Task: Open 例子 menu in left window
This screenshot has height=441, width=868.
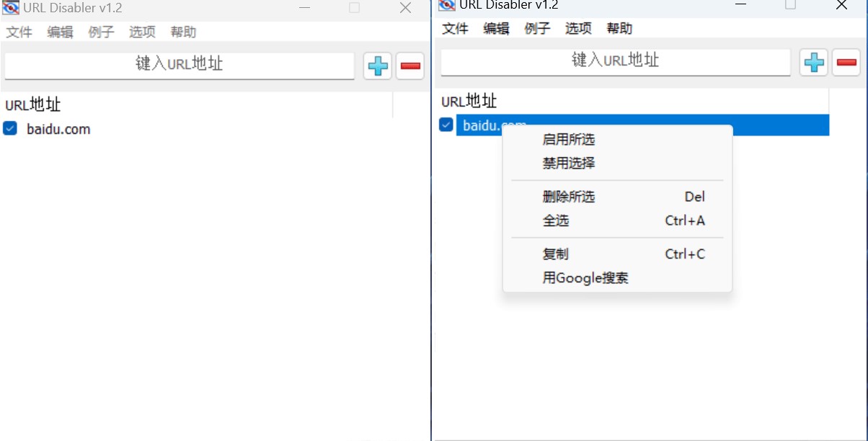Action: point(101,32)
